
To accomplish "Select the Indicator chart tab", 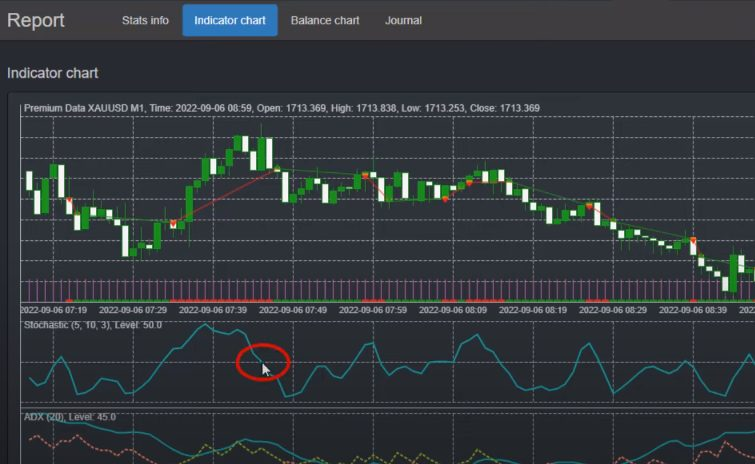I will (230, 20).
